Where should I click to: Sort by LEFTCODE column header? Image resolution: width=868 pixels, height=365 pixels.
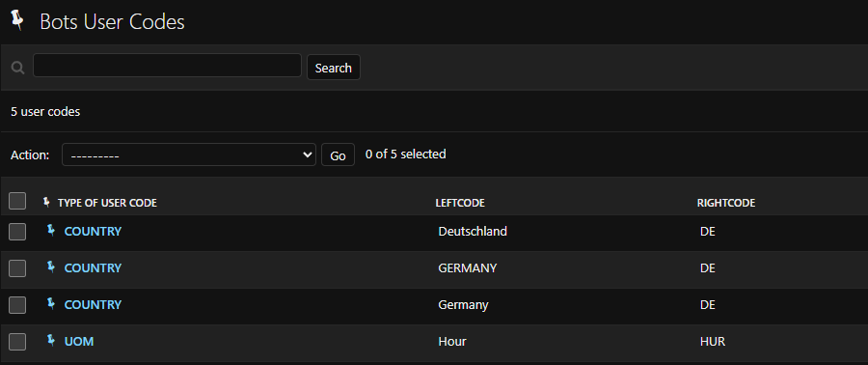point(460,203)
